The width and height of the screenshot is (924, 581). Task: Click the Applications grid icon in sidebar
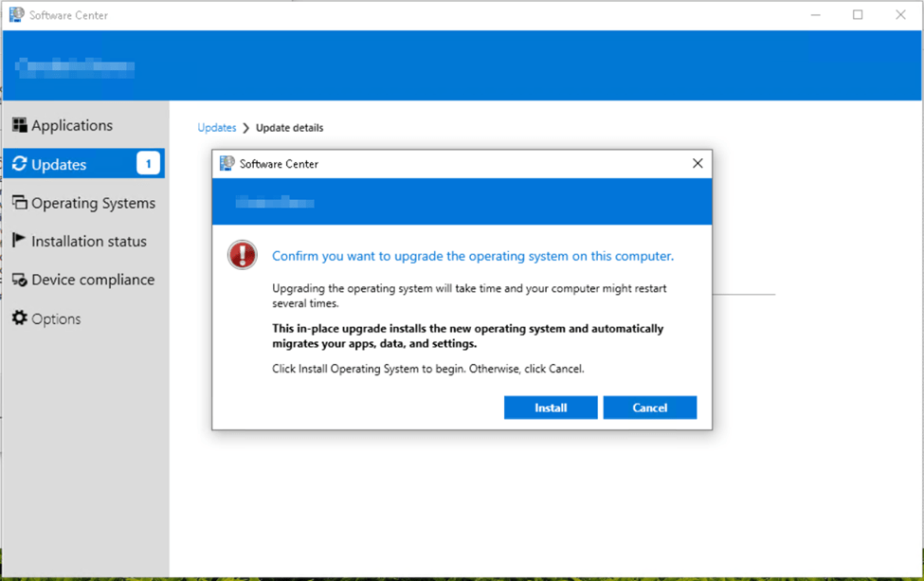[x=19, y=125]
